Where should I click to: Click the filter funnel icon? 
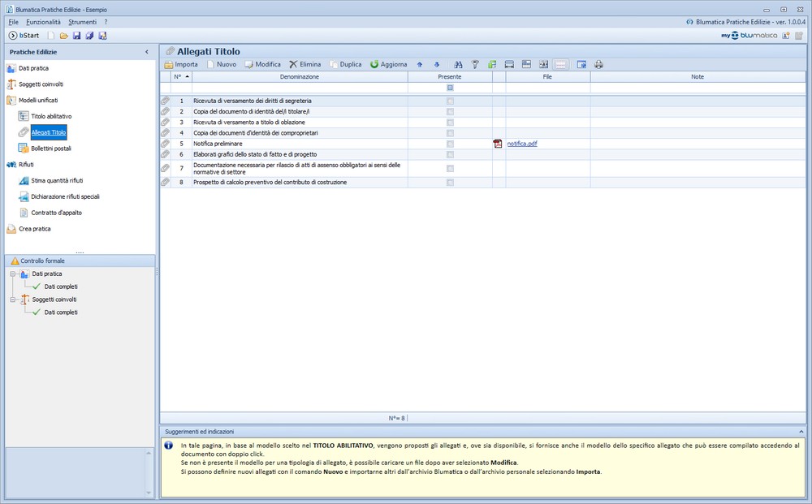[x=475, y=65]
